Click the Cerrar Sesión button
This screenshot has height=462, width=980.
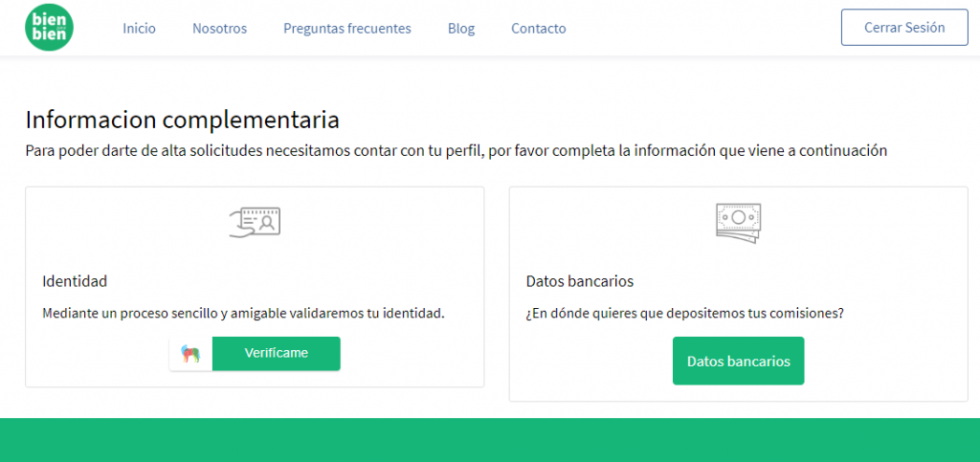coord(904,28)
